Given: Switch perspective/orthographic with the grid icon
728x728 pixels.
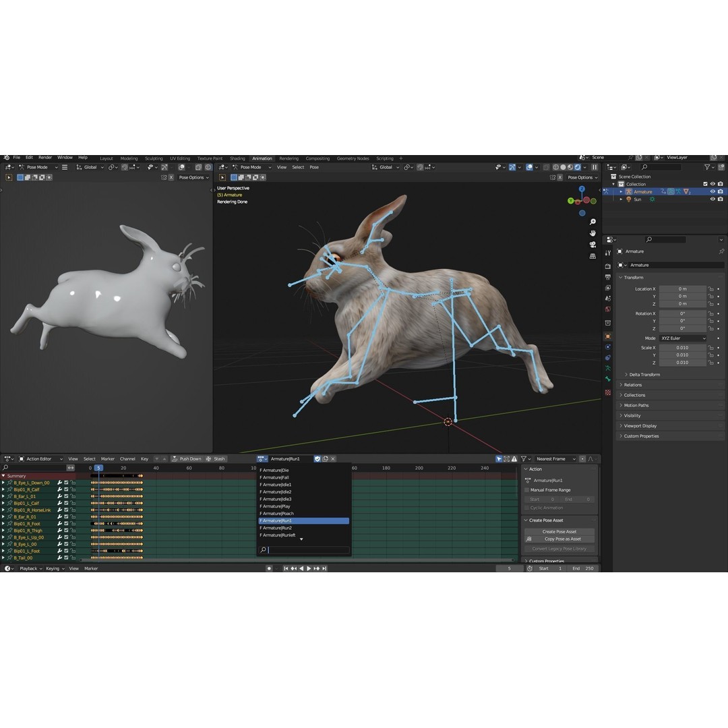Looking at the screenshot, I should [x=593, y=256].
